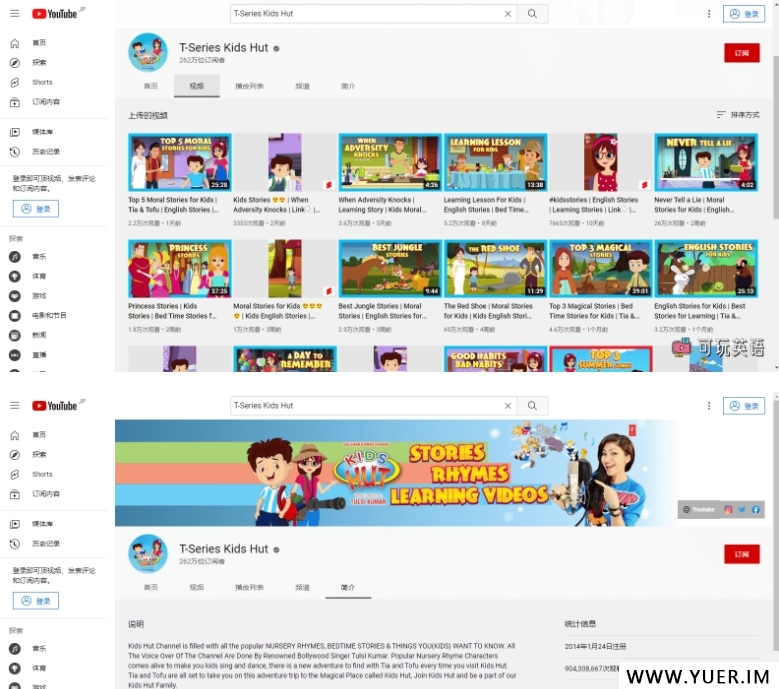Select the 播放列表 playlists tab on the videos page
This screenshot has width=779, height=689.
tap(249, 86)
